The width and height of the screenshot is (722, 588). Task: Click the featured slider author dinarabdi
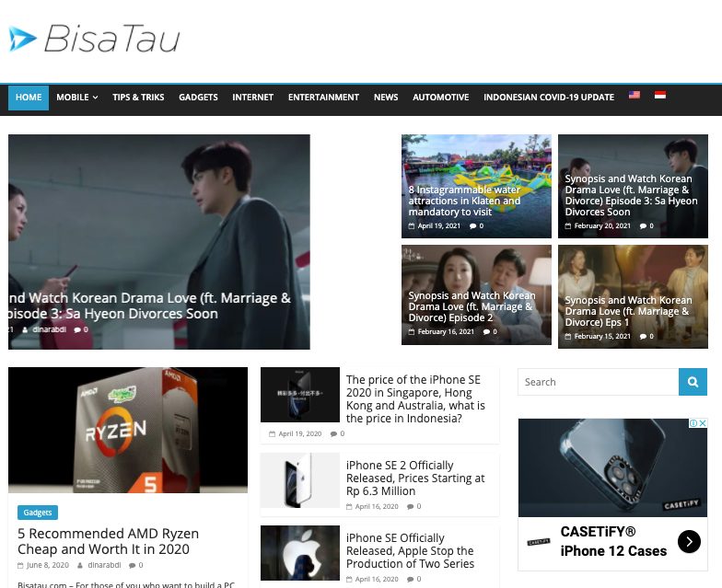[x=50, y=329]
